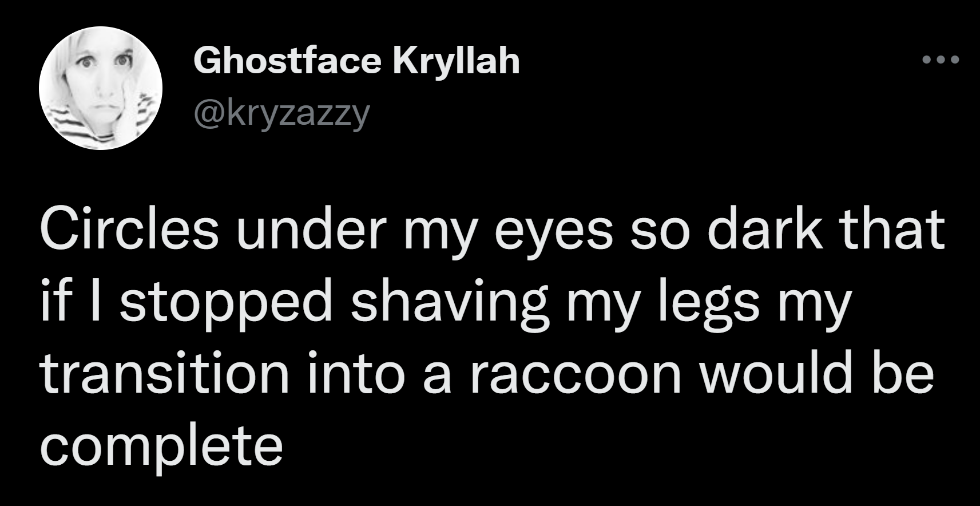Click "Ghostface" in the display name
The image size is (980, 506).
click(x=287, y=59)
